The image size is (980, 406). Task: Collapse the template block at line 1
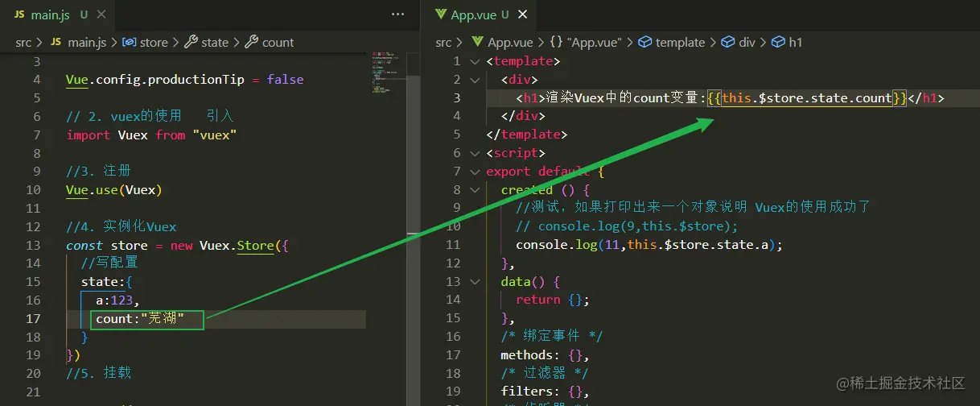click(476, 61)
